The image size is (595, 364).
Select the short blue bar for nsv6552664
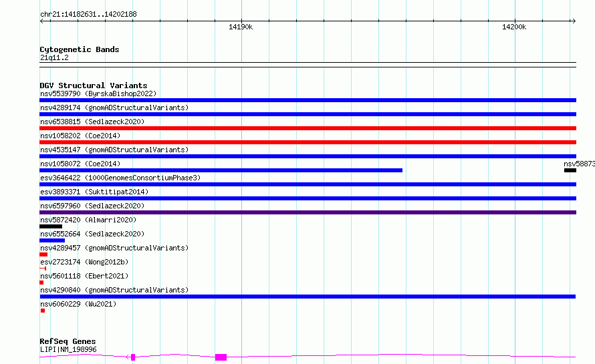[52, 240]
